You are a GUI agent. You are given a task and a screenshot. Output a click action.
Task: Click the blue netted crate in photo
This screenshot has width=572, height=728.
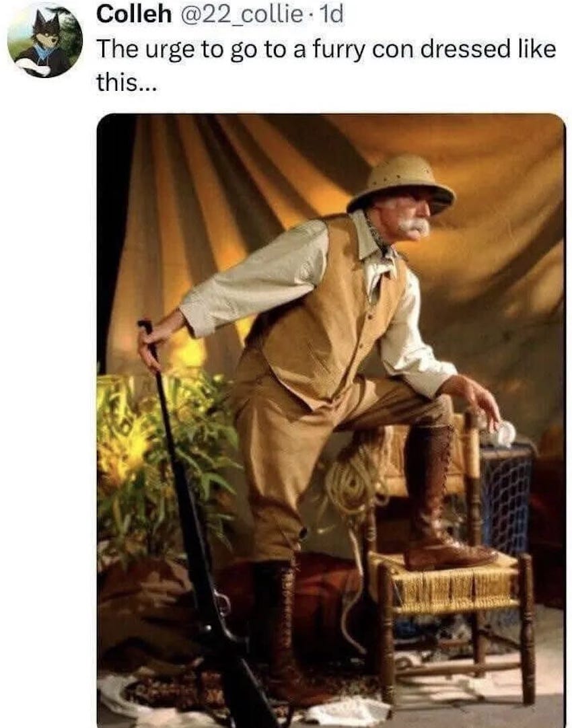click(x=506, y=497)
